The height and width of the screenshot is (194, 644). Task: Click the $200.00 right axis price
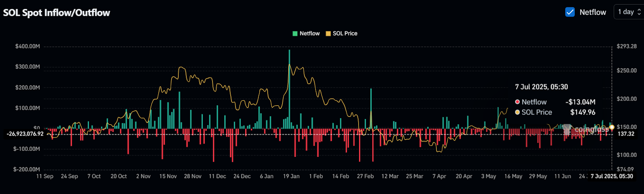point(627,99)
